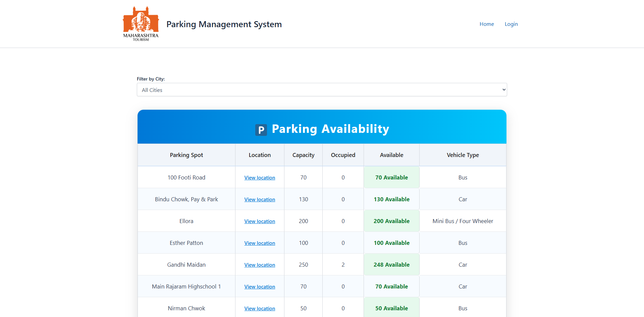Click the Available column header
644x317 pixels.
(x=391, y=155)
